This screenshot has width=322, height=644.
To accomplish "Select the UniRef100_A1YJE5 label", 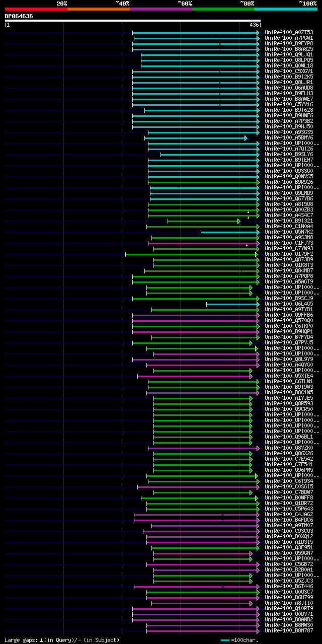I will (289, 398).
